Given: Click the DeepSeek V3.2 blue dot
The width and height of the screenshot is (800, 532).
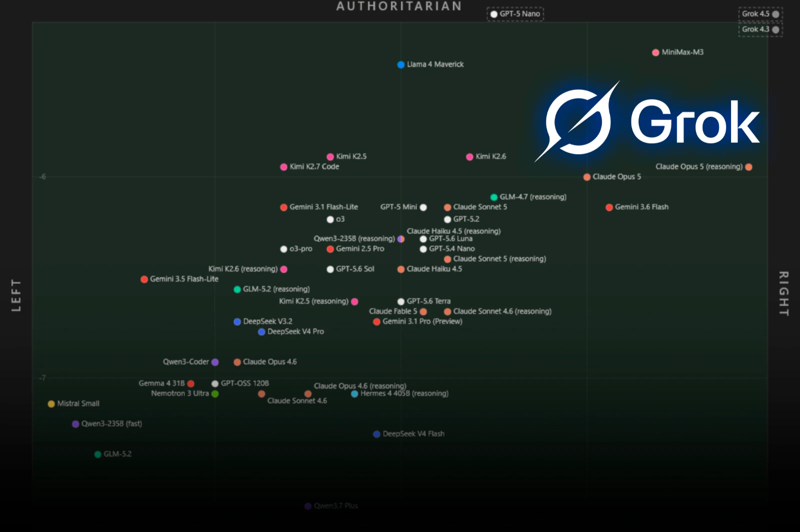Looking at the screenshot, I should point(237,322).
